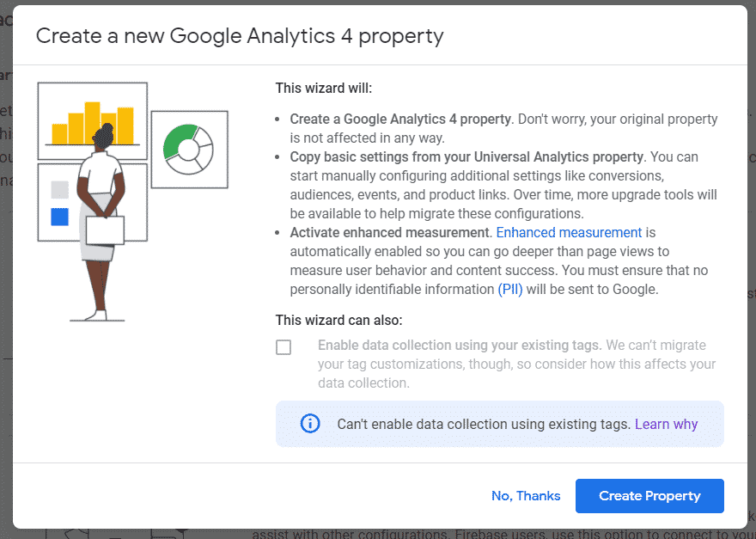Click the grey square in the illustration
Viewport: 756px width, 539px height.
tap(59, 190)
